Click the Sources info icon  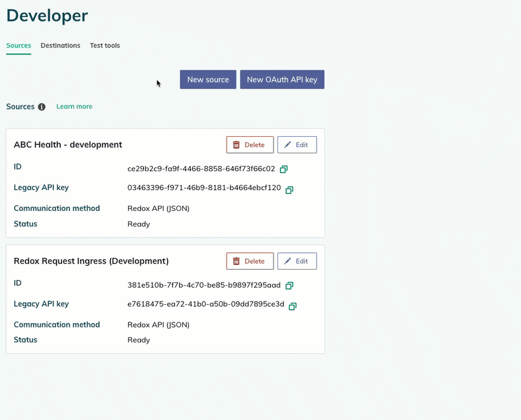click(x=42, y=107)
